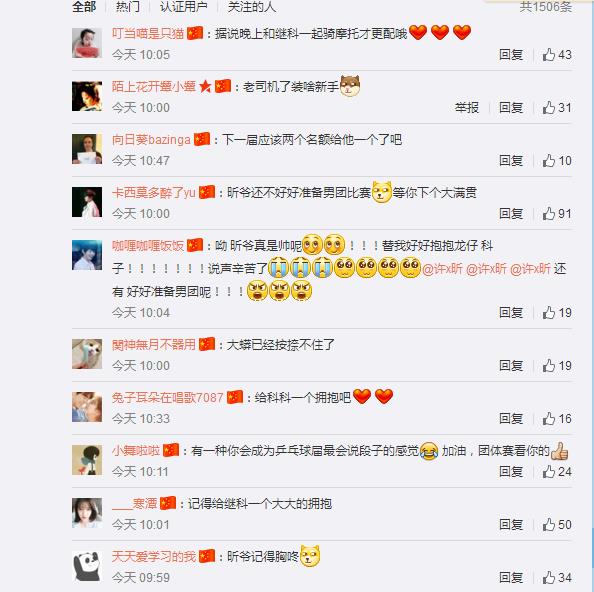Screen dimensions: 594x592
Task: Thumbs up 咖喱咖喱饭饭's comment
Action: click(x=557, y=313)
